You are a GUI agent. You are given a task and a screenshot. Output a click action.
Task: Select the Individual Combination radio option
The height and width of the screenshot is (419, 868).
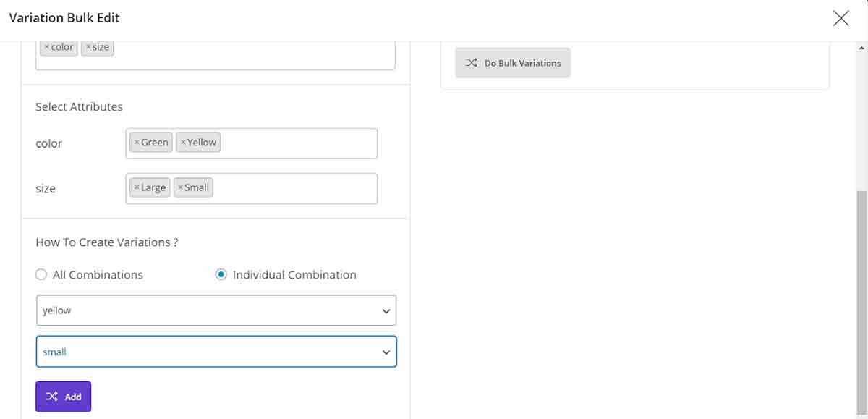pos(221,275)
